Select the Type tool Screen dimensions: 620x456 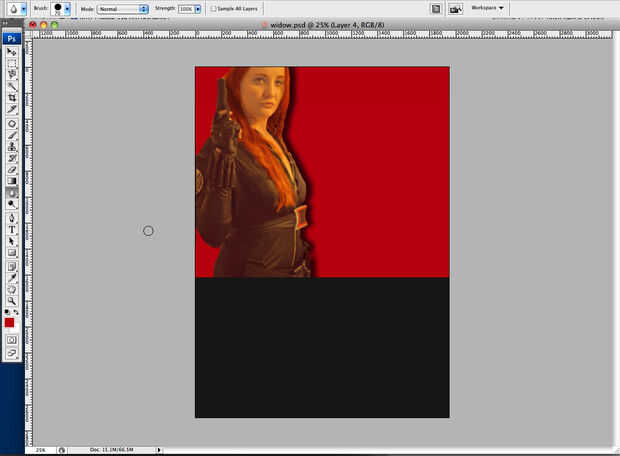11,229
